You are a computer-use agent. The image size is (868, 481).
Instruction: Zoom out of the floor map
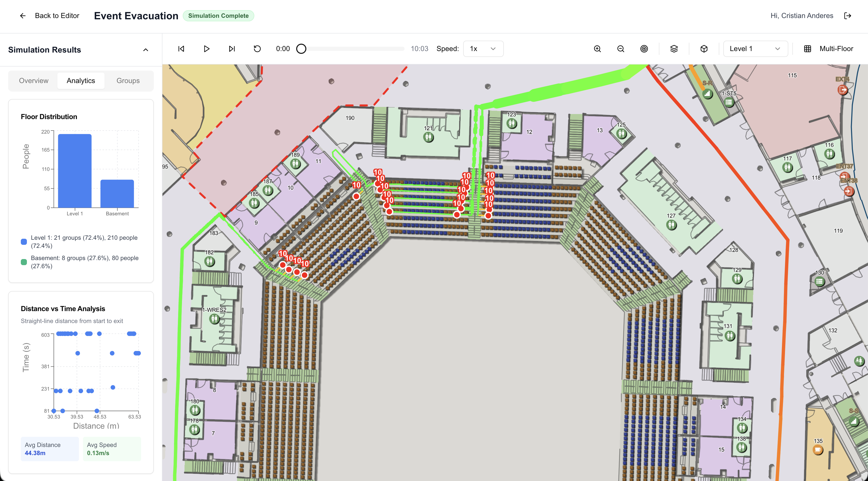[621, 49]
